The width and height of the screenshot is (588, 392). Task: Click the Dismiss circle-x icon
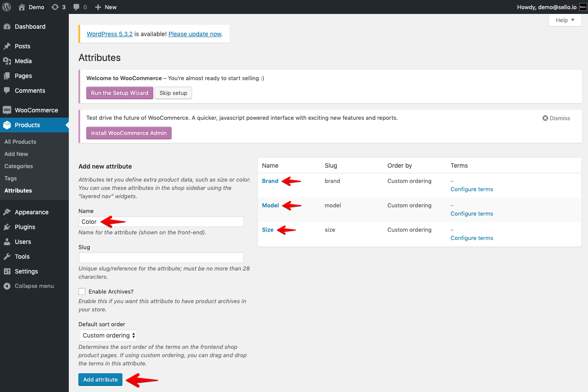point(545,118)
